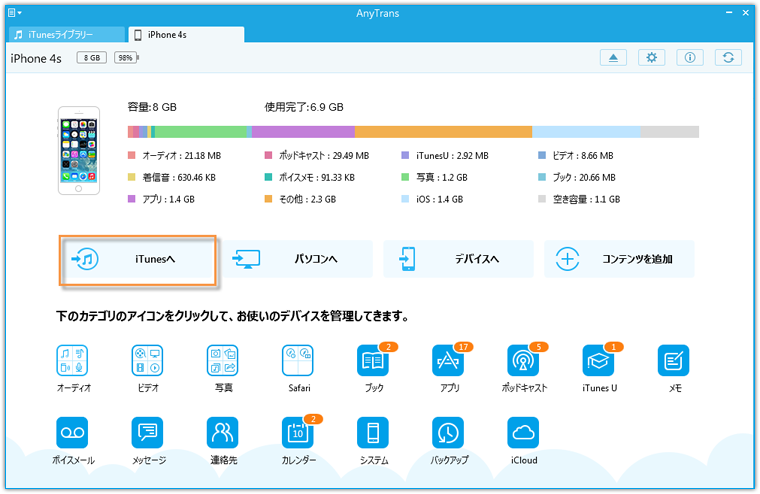This screenshot has height=494, width=760.
Task: Switch to the iTunesライブラリー tab
Action: [x=67, y=34]
